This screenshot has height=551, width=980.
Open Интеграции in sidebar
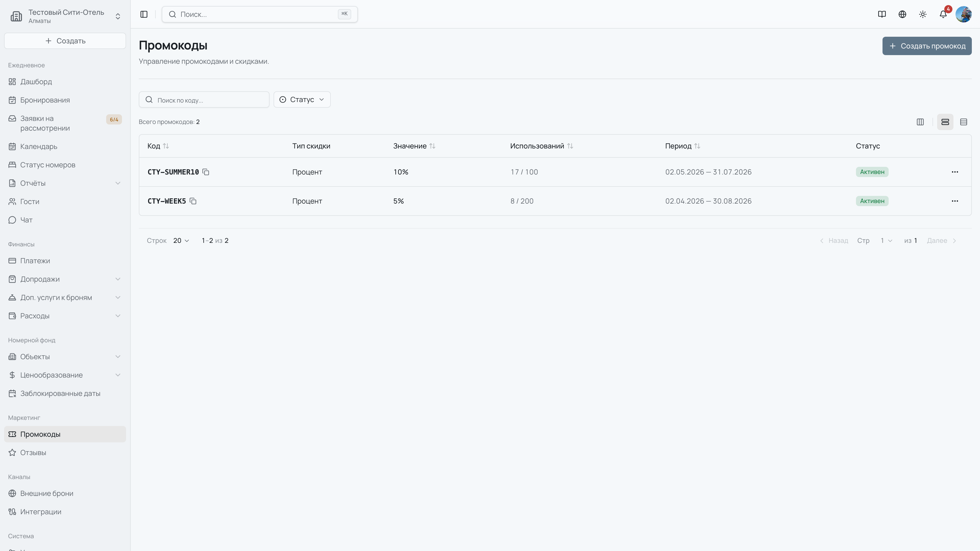[x=65, y=511]
